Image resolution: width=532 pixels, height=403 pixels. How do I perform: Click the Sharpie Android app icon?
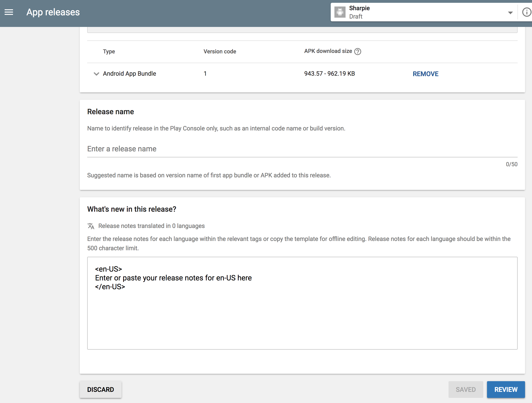click(x=340, y=12)
